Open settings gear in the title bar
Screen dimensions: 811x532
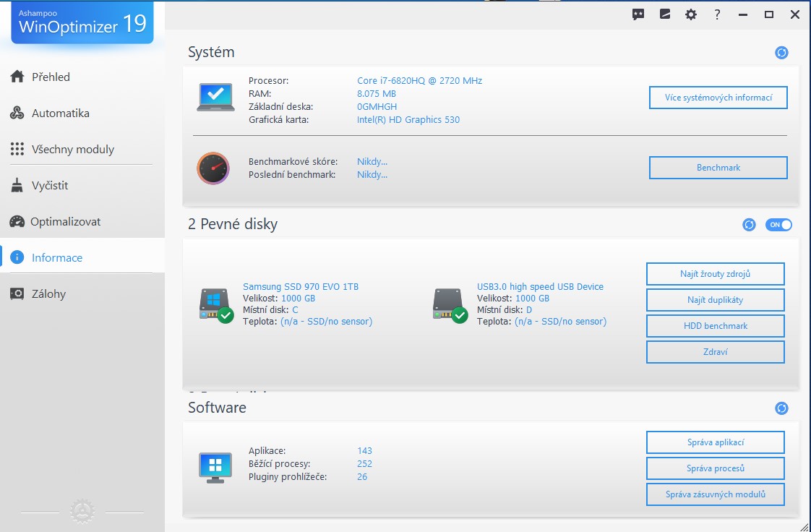pyautogui.click(x=691, y=14)
